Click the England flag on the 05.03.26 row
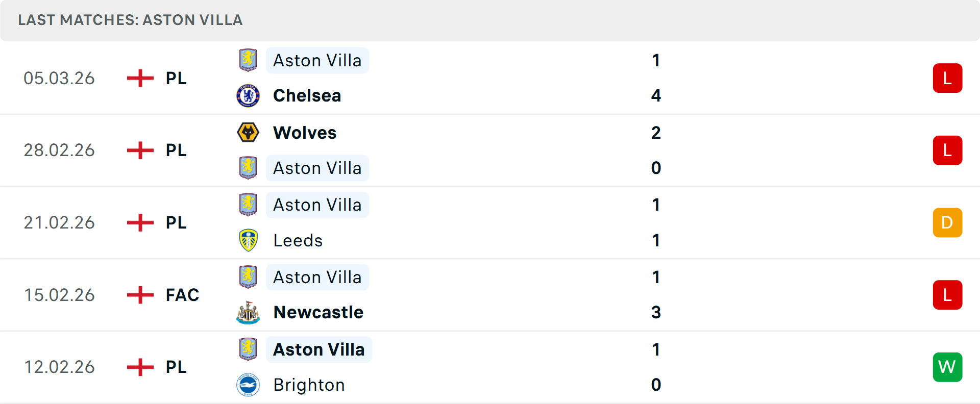980x404 pixels. pos(139,78)
